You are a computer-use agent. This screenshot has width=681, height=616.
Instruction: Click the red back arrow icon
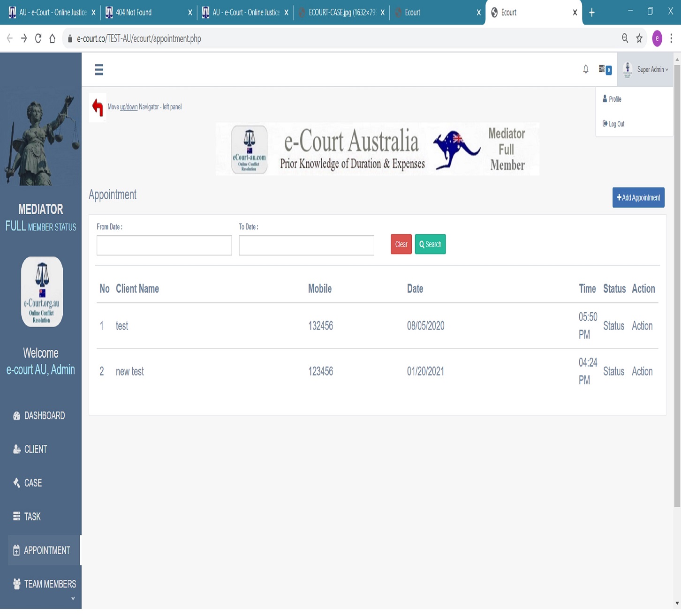[x=98, y=107]
